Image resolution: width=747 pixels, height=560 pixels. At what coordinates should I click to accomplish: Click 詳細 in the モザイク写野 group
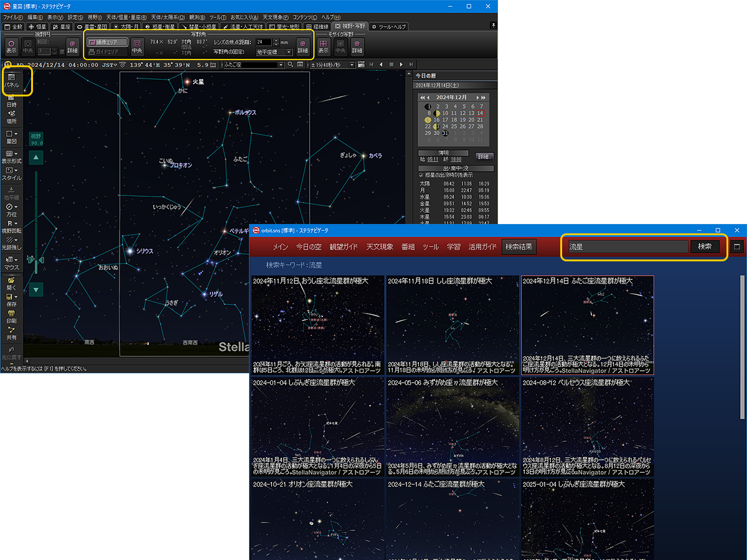(x=357, y=47)
